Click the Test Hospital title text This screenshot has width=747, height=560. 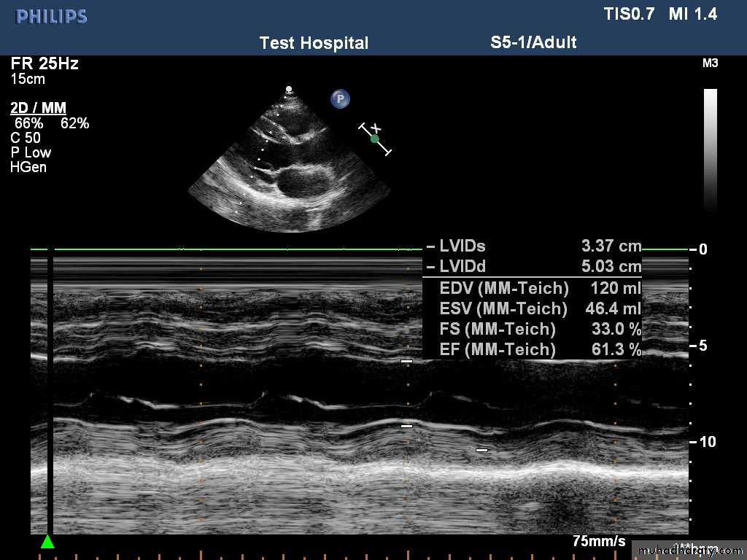tap(314, 43)
